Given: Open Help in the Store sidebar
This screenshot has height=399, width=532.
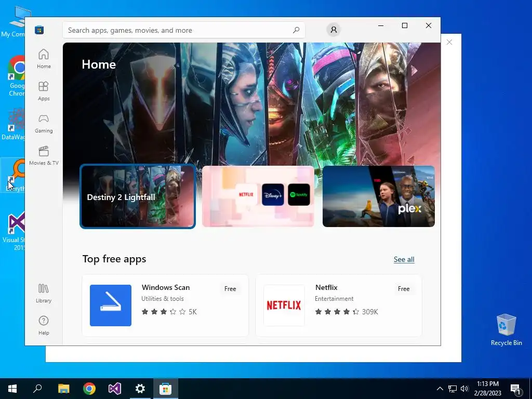Looking at the screenshot, I should (x=44, y=325).
